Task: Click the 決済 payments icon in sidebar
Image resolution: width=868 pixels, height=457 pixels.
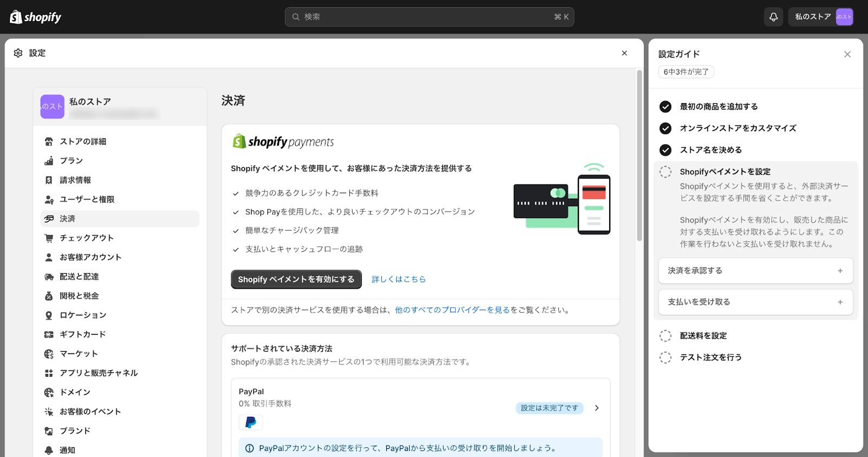Action: pos(49,219)
